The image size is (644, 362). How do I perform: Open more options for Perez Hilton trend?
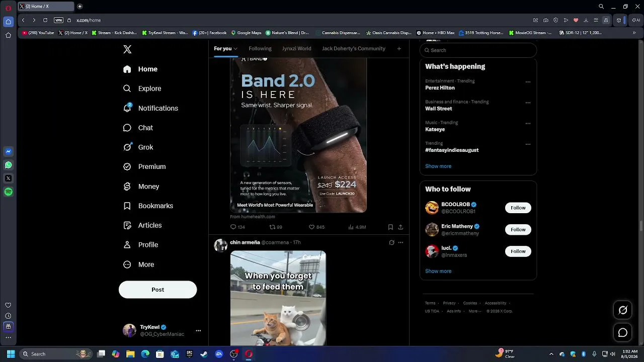(528, 82)
